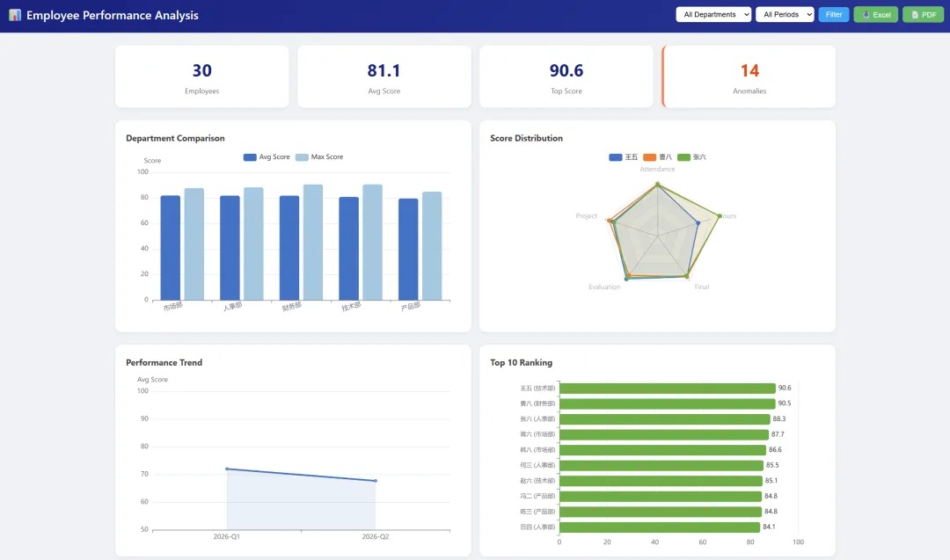Click the 财务部 Max Score bar
The image size is (950, 560).
pyautogui.click(x=312, y=242)
